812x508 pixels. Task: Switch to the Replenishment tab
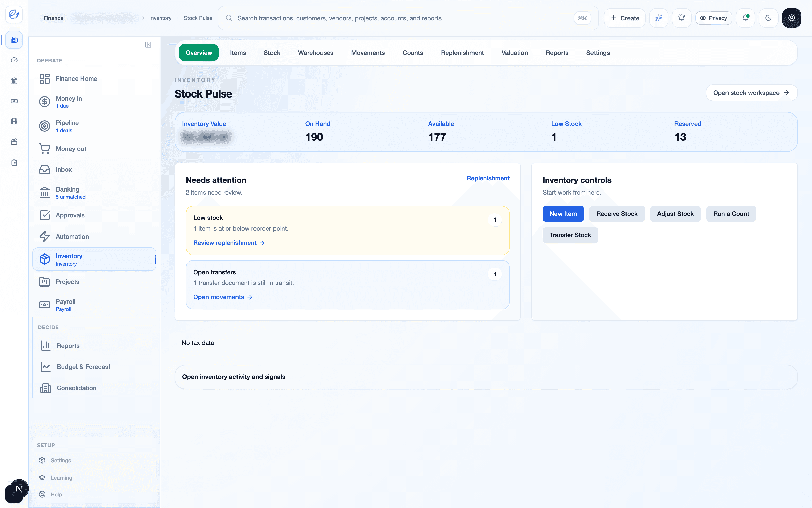(x=462, y=53)
